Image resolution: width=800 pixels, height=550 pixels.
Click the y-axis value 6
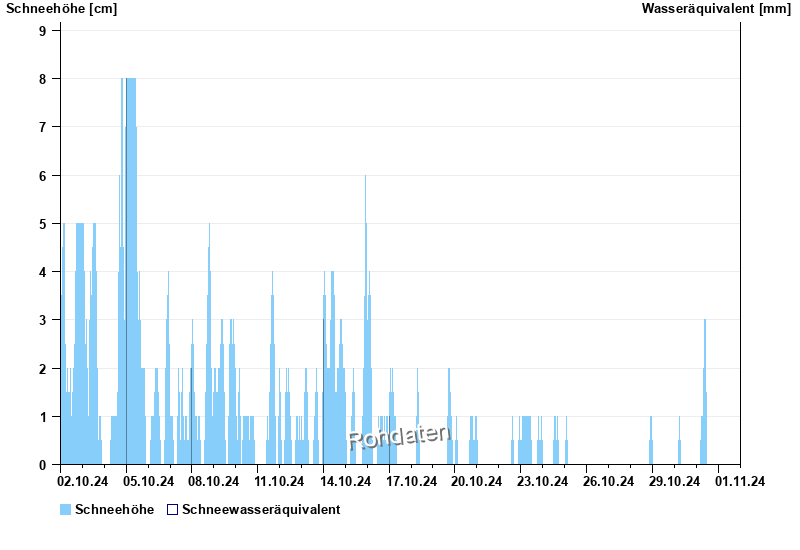(x=42, y=176)
